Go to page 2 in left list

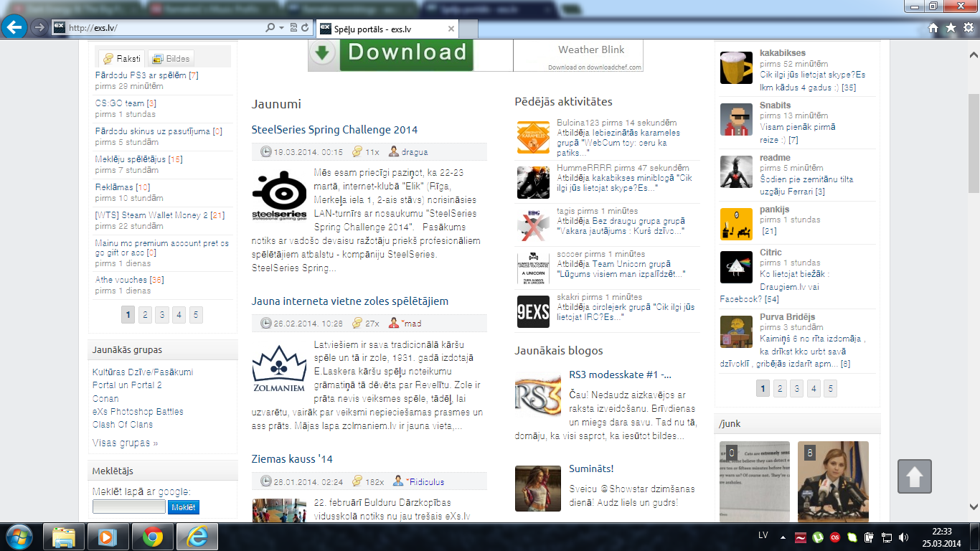point(145,314)
